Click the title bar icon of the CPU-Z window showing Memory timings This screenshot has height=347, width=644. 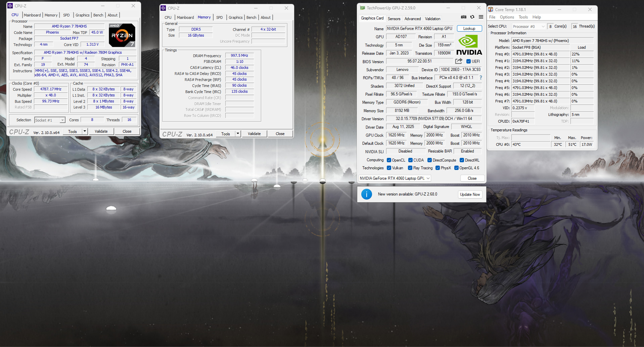click(163, 8)
